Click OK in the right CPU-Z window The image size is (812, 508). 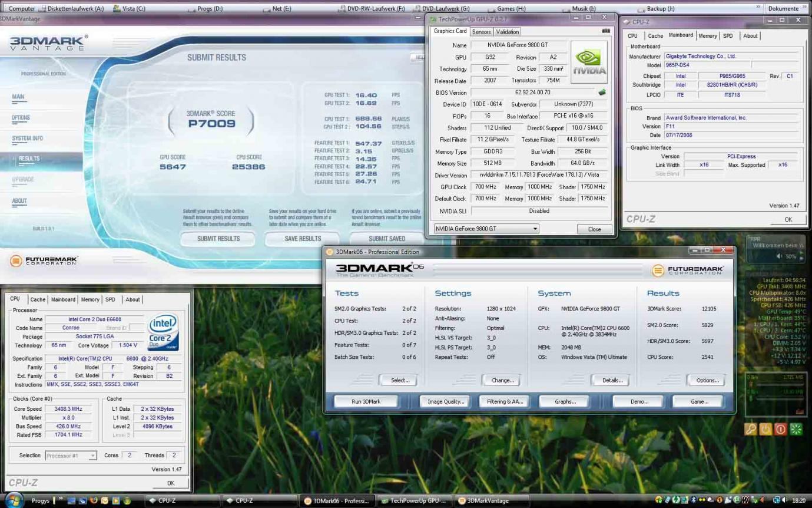(x=788, y=219)
